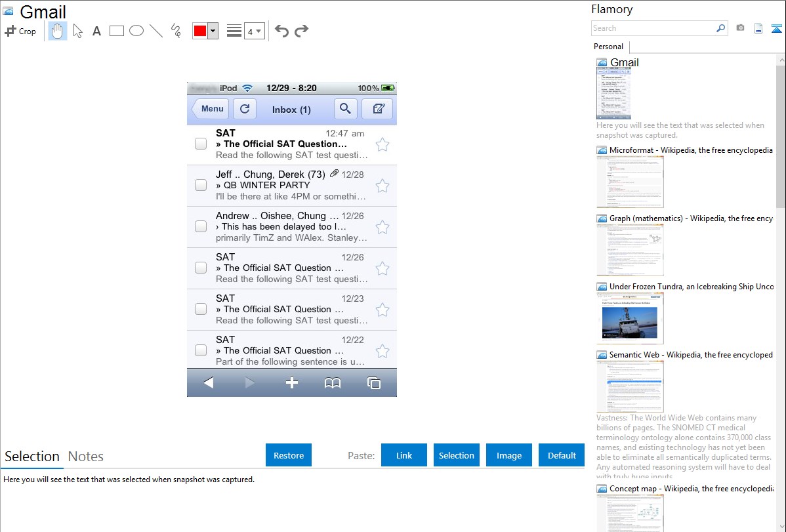Click the refresh icon in Gmail inbox
786x532 pixels.
245,109
